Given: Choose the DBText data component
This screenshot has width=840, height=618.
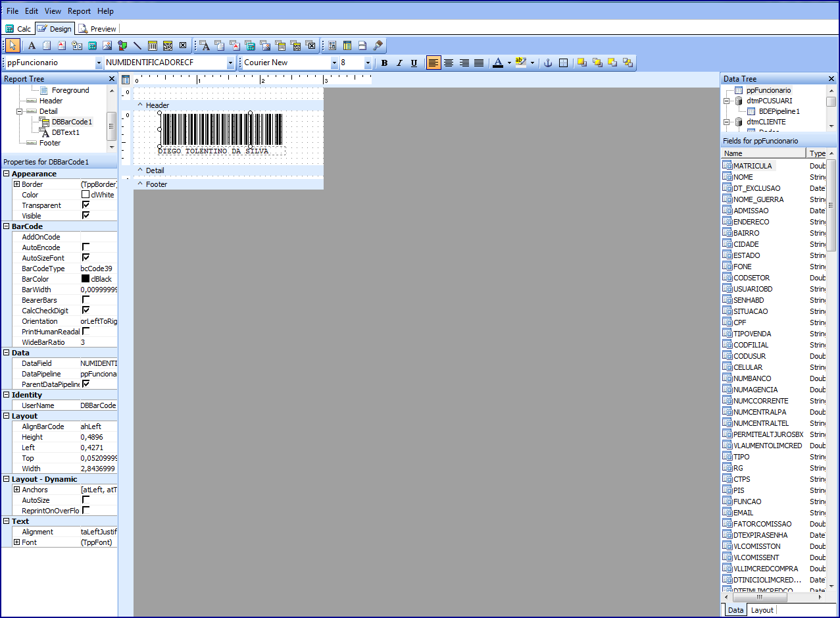Looking at the screenshot, I should click(205, 45).
